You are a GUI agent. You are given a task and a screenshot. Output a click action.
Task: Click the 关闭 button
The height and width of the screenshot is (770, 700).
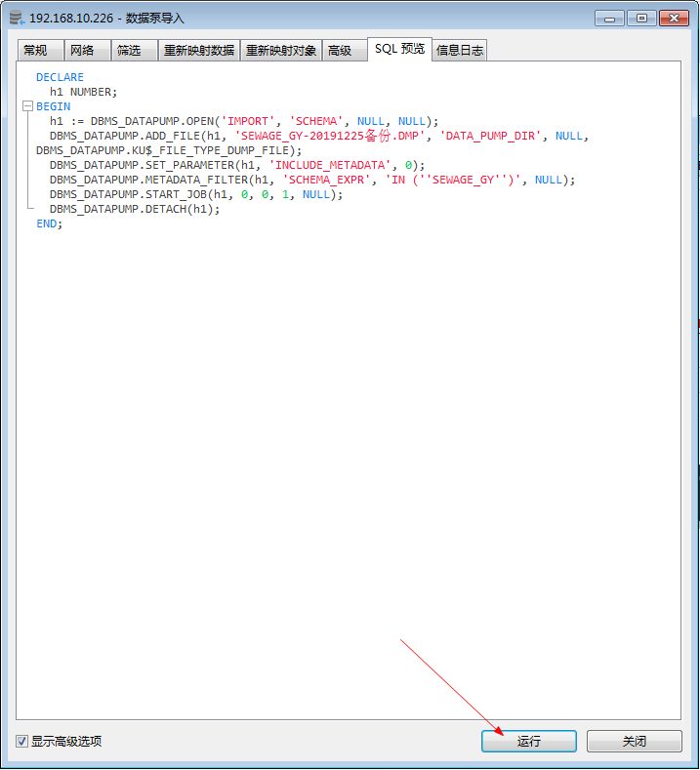tap(635, 741)
